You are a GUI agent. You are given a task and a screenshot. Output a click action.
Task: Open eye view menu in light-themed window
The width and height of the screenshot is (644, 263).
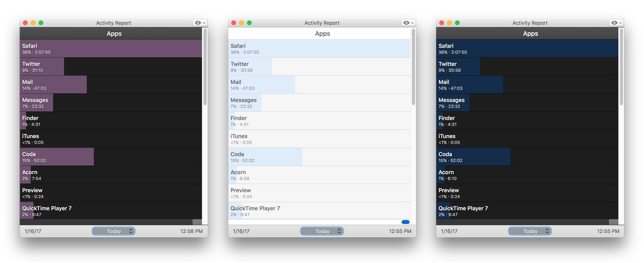(x=408, y=23)
